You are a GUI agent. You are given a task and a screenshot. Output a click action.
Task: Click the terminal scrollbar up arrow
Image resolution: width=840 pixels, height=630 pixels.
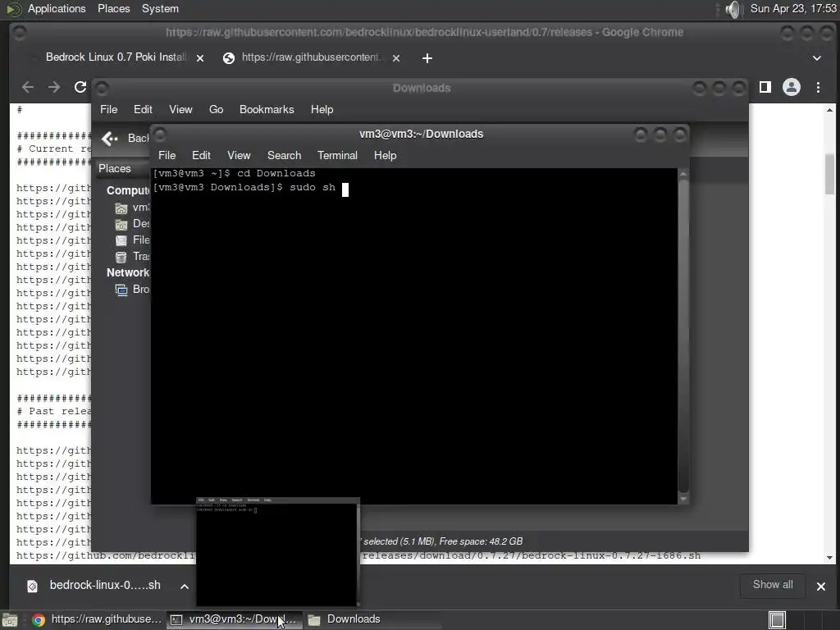683,174
